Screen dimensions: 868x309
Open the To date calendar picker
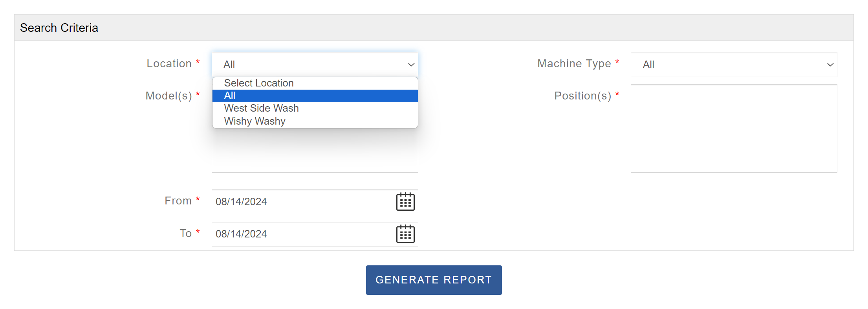click(405, 234)
